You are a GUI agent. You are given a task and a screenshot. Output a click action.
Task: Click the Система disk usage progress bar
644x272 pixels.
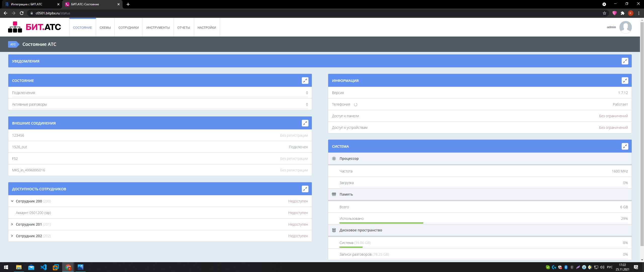[484, 247]
